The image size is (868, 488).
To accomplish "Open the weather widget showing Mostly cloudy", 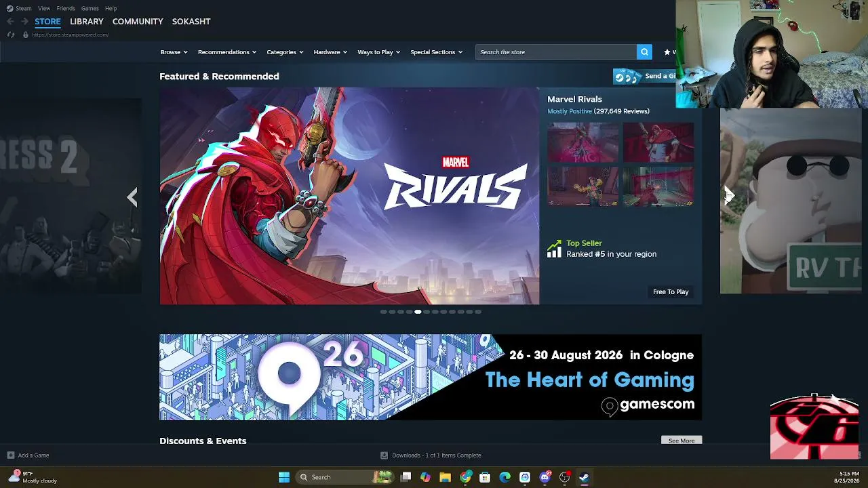I will pos(33,477).
